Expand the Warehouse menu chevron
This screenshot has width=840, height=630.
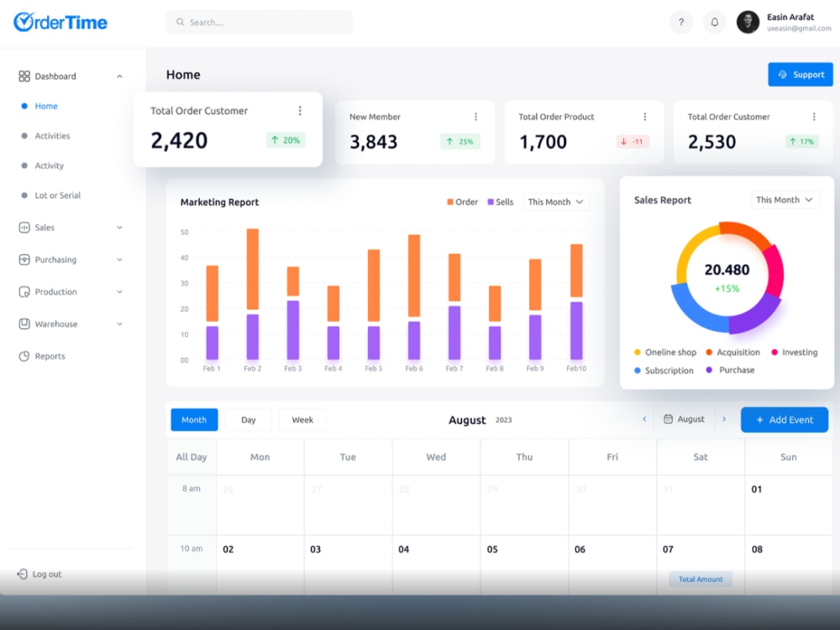click(119, 323)
